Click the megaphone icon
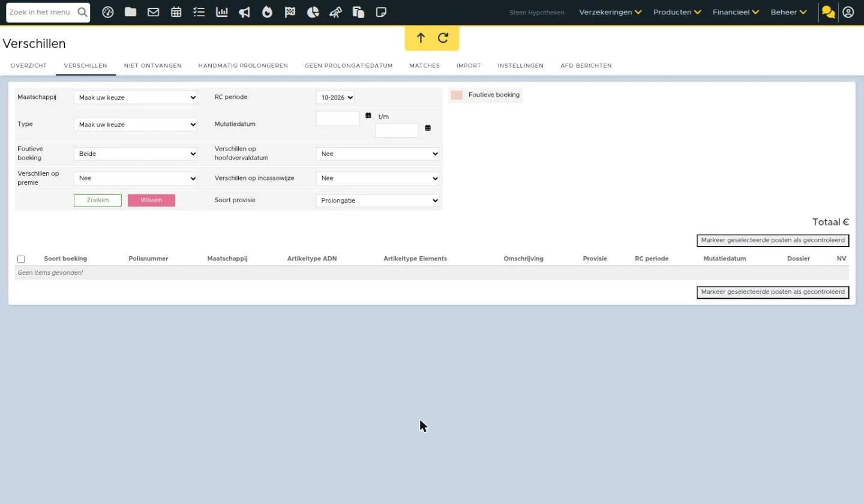Screen dimensions: 864x504 pyautogui.click(x=244, y=12)
